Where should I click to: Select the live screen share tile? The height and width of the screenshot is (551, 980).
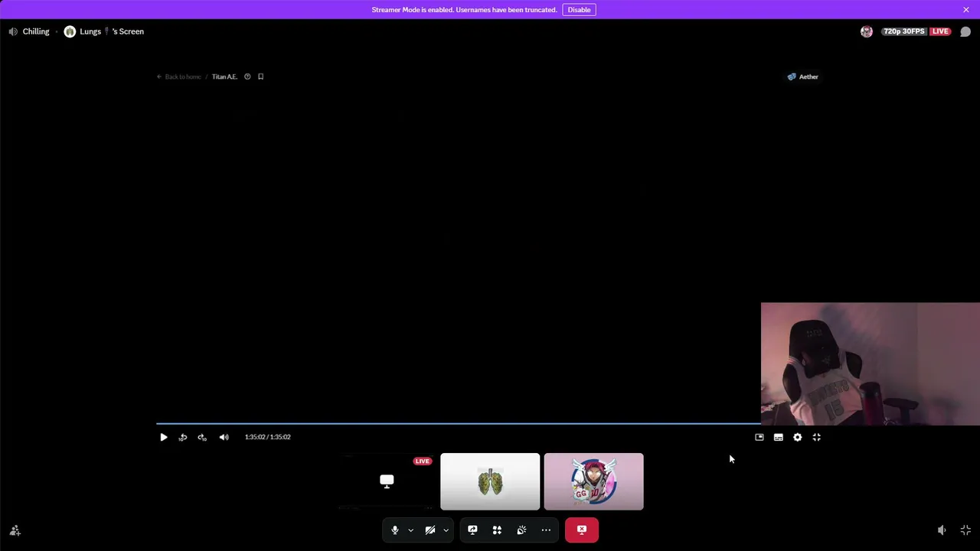pyautogui.click(x=387, y=481)
